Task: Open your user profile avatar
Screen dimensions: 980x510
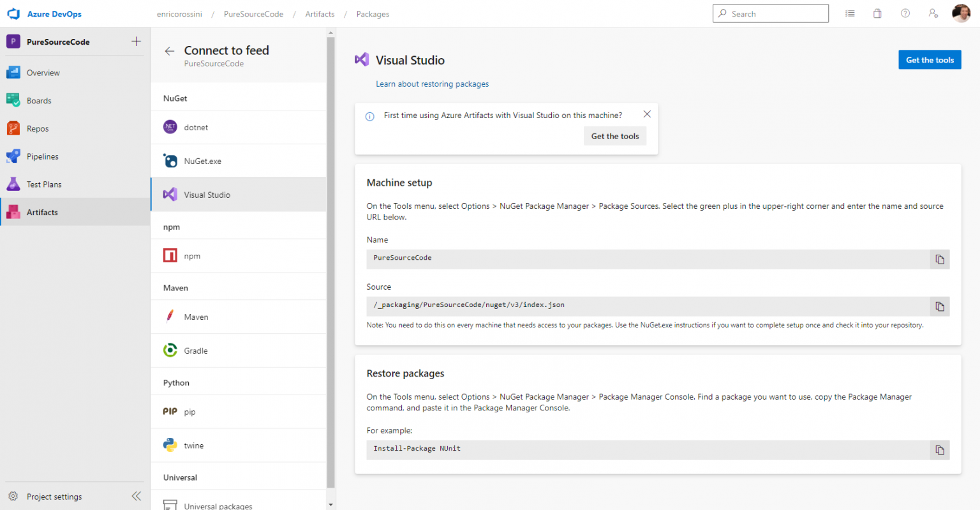Action: [x=961, y=13]
